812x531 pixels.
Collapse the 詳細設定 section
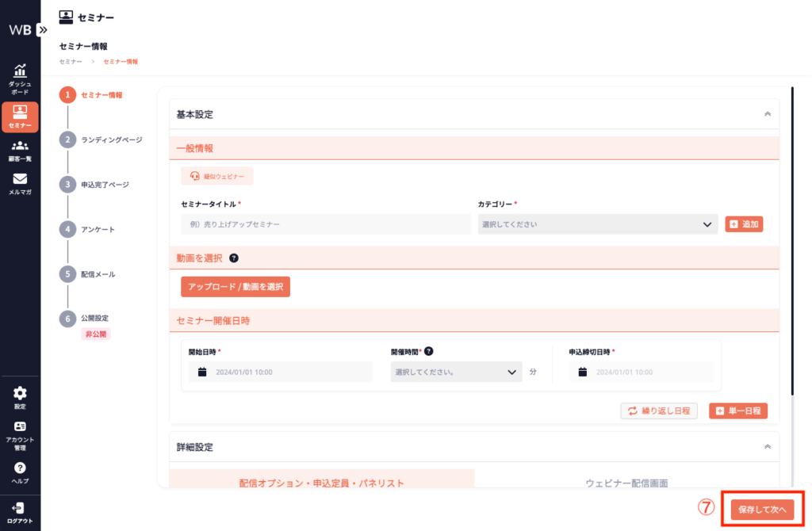767,447
